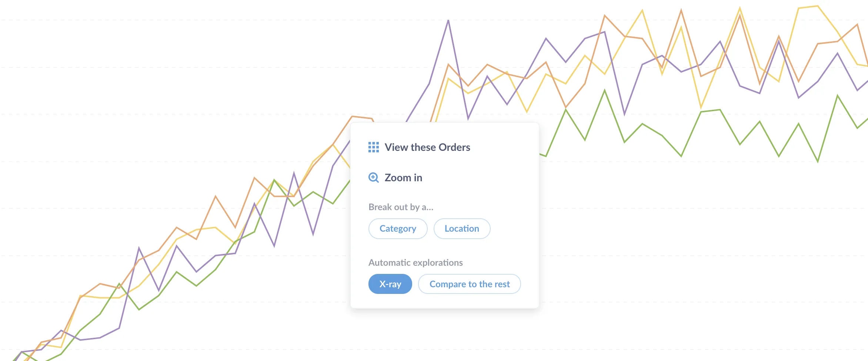Run the X-ray automatic exploration
The width and height of the screenshot is (868, 361).
pyautogui.click(x=390, y=284)
